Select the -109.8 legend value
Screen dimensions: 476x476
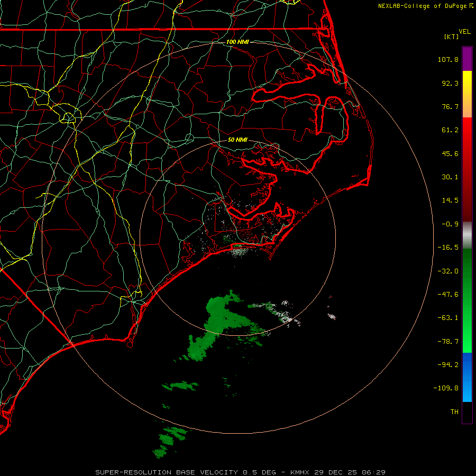tap(446, 388)
